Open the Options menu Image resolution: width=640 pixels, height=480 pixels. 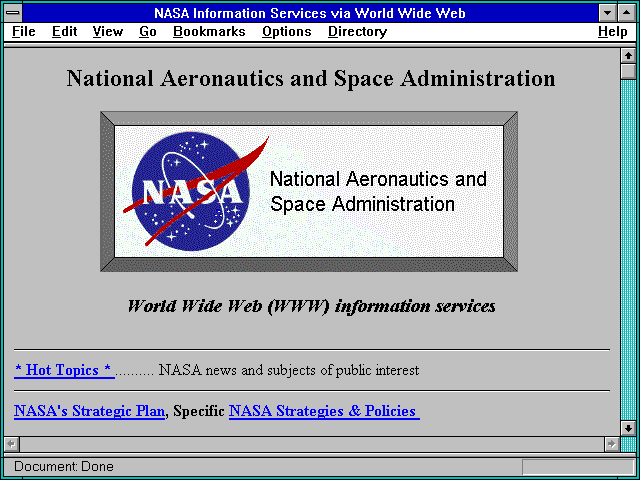point(287,31)
